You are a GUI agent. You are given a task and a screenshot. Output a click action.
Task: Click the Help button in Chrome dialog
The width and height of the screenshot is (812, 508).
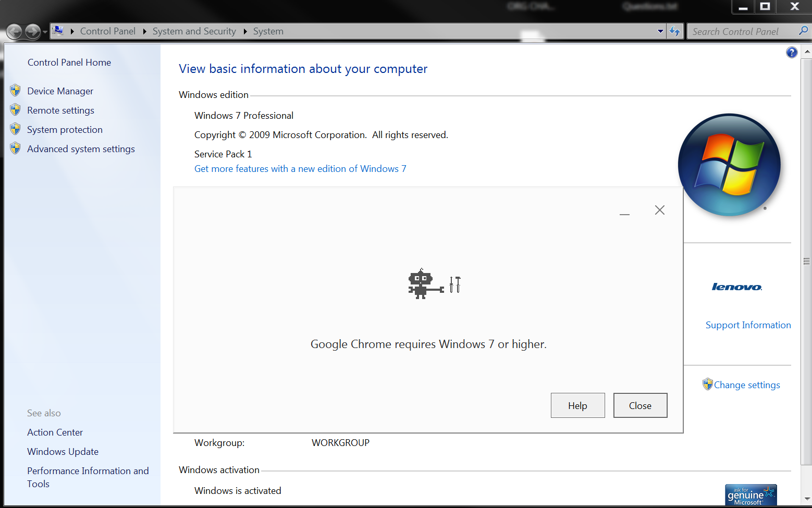pyautogui.click(x=578, y=405)
